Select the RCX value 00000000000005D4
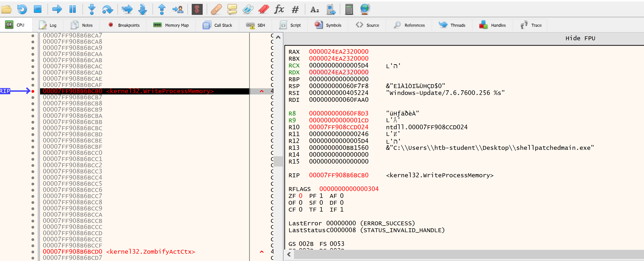 point(339,65)
